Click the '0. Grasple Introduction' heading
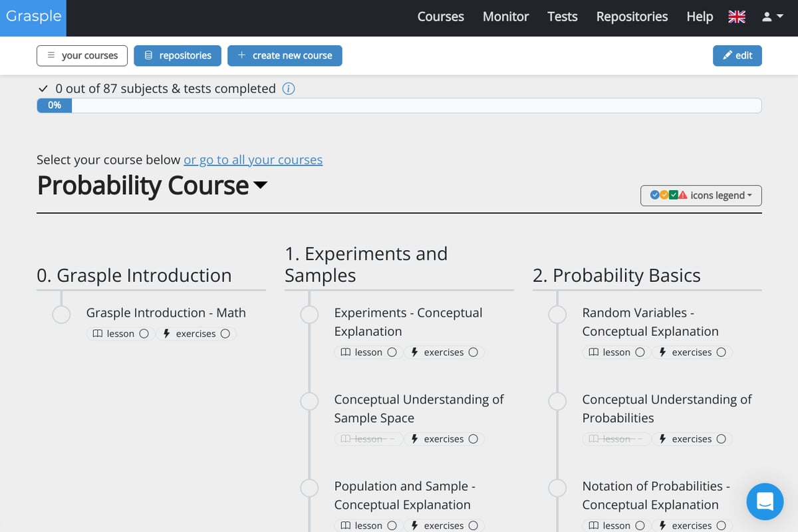Image resolution: width=798 pixels, height=532 pixels. (134, 275)
